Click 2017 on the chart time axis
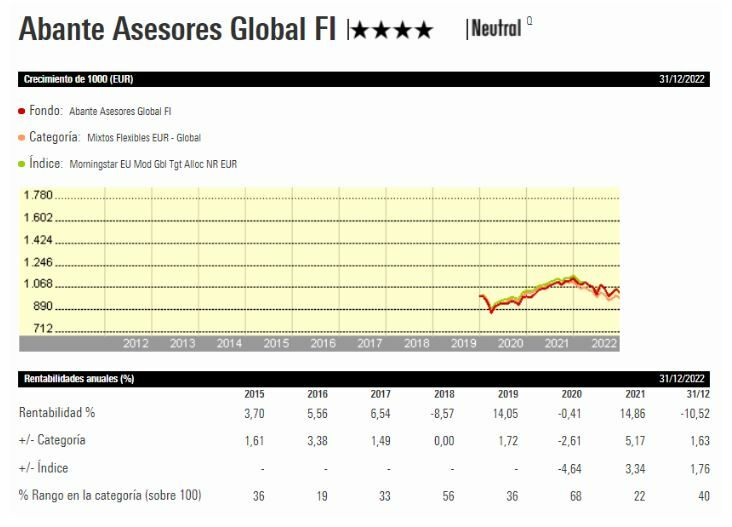 pos(370,344)
